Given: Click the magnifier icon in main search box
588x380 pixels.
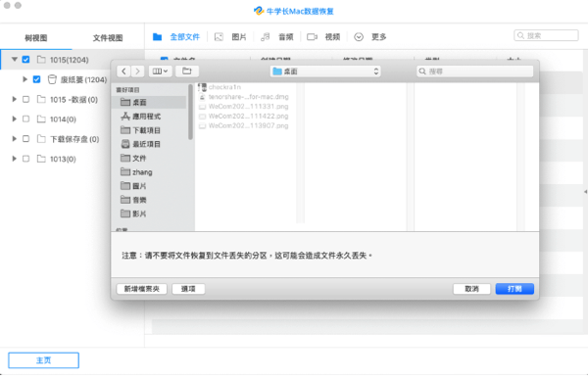Looking at the screenshot, I should click(520, 35).
